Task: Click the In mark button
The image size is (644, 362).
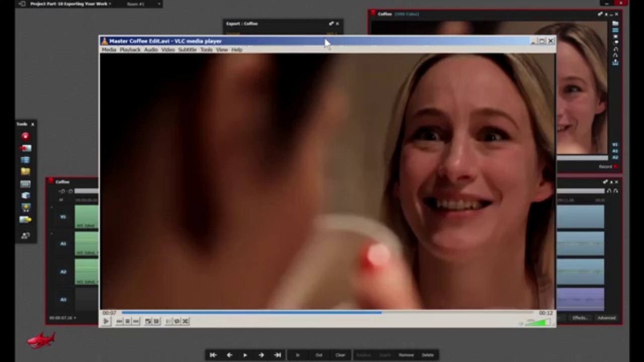Action: (297, 355)
